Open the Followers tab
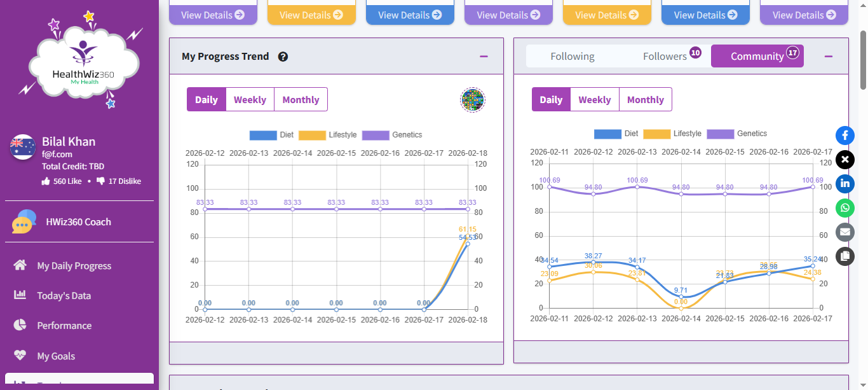The height and width of the screenshot is (390, 868). 665,57
